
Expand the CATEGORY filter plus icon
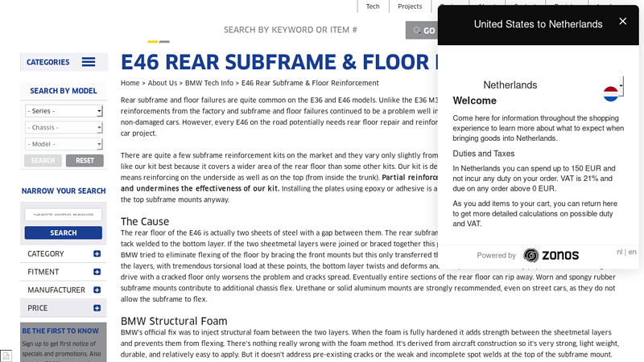tap(97, 254)
